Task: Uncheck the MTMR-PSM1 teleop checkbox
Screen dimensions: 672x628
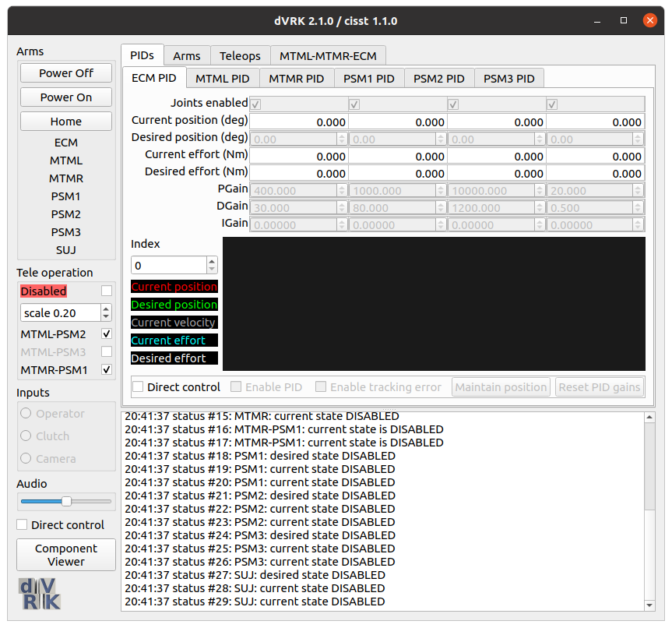Action: click(107, 369)
